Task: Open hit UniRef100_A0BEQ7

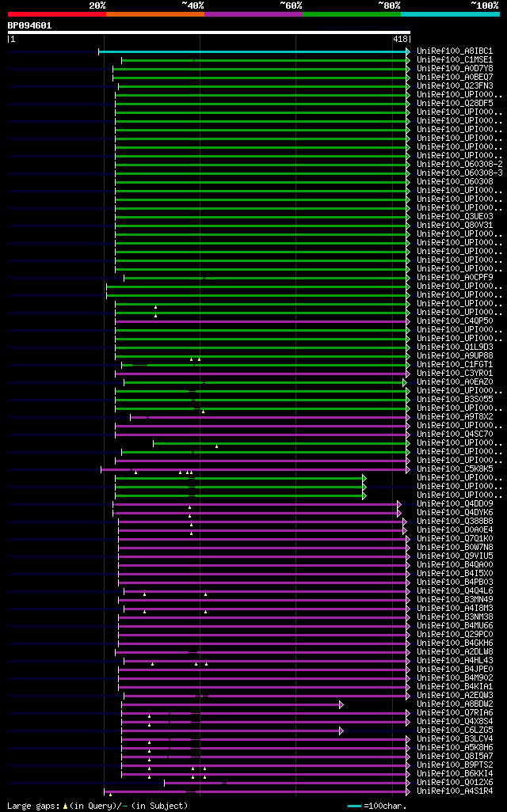Action: pos(455,77)
